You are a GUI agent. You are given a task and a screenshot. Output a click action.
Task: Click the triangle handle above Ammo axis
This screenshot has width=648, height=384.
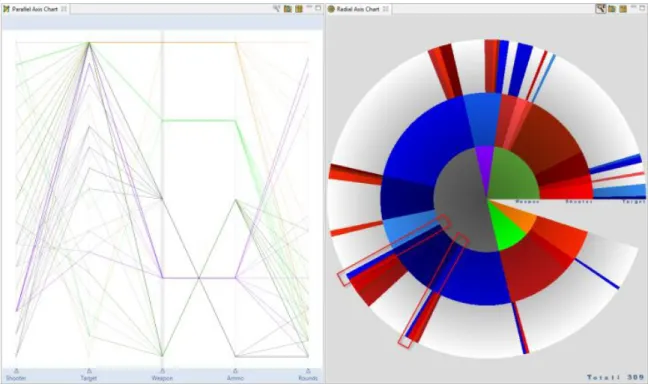click(x=235, y=371)
